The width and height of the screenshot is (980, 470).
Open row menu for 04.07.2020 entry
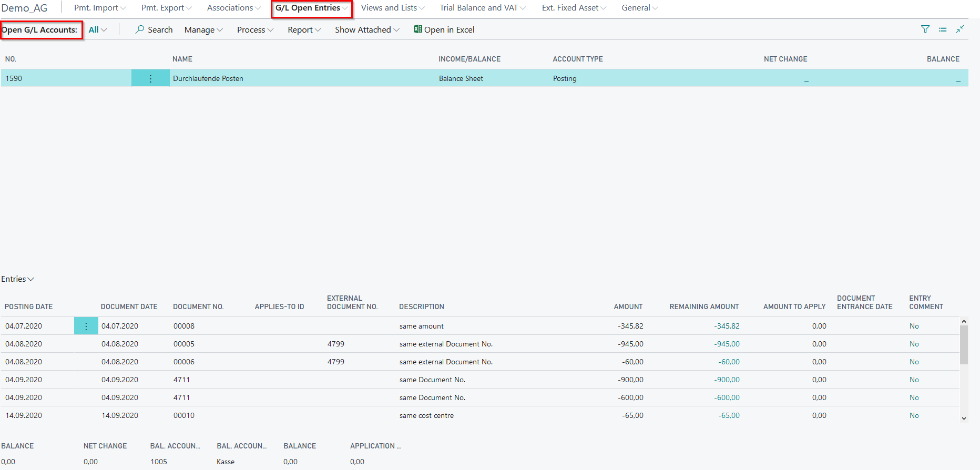(86, 326)
